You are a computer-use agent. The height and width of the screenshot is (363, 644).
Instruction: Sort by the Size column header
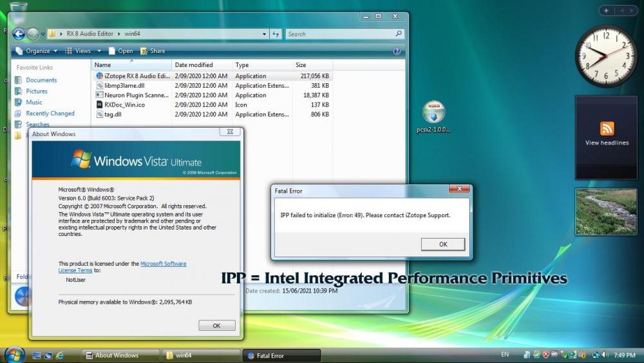click(x=312, y=65)
